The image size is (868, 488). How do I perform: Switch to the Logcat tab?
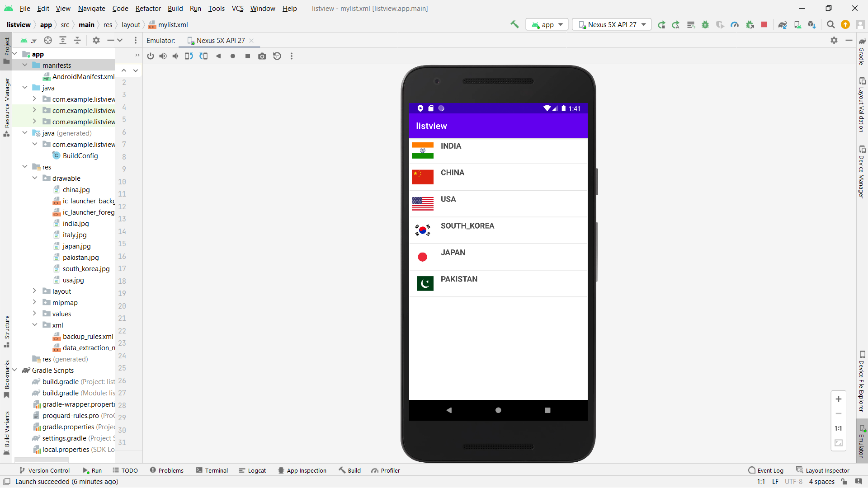[252, 470]
